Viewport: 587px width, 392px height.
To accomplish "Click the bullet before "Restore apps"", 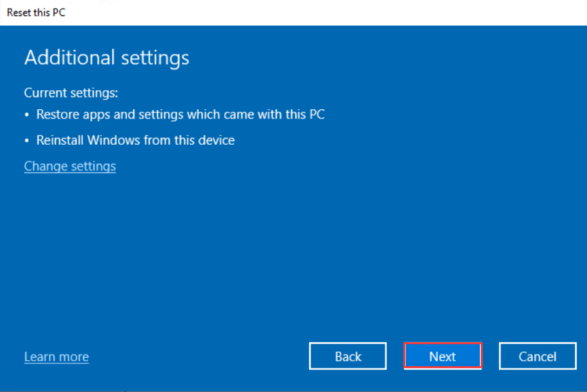I will [27, 115].
